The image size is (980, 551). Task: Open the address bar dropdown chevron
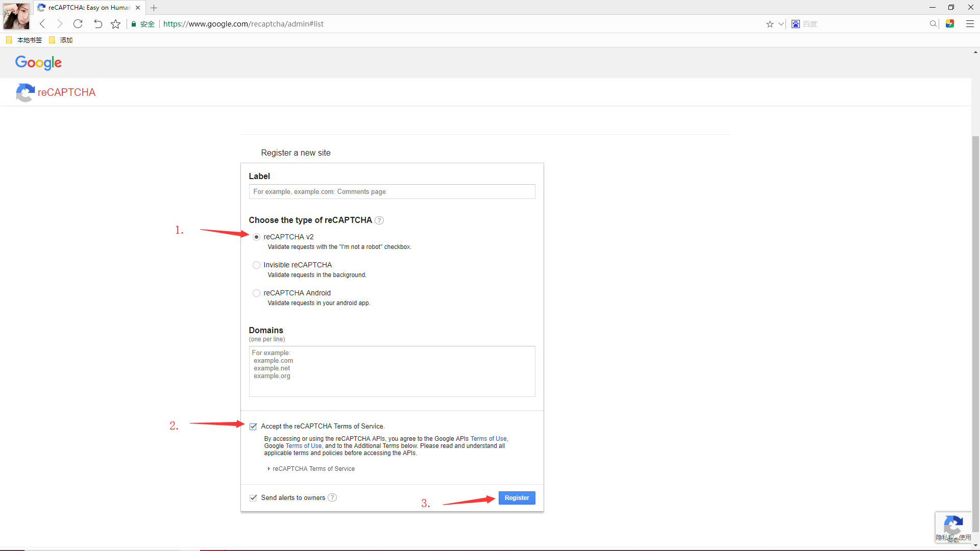(781, 24)
